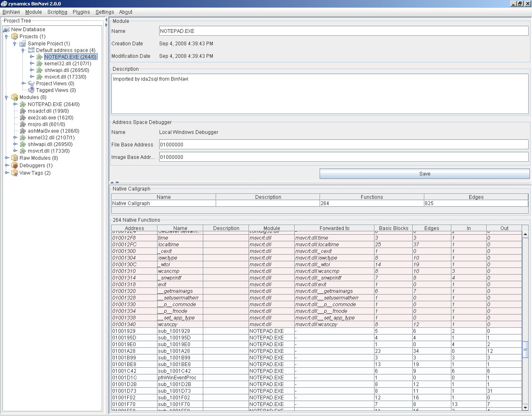This screenshot has height=416, width=532.
Task: Click the Raw Modules gear-box icon
Action: [x=15, y=158]
